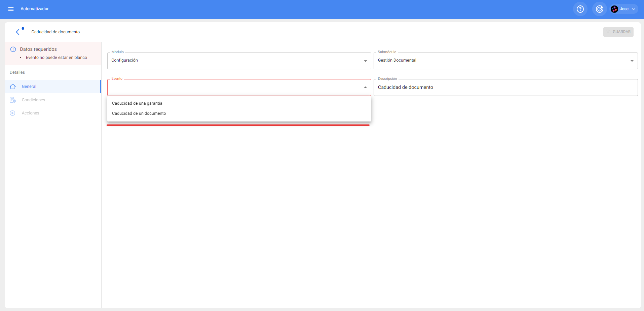Collapse the Evento dropdown arrow
644x311 pixels.
tap(365, 88)
